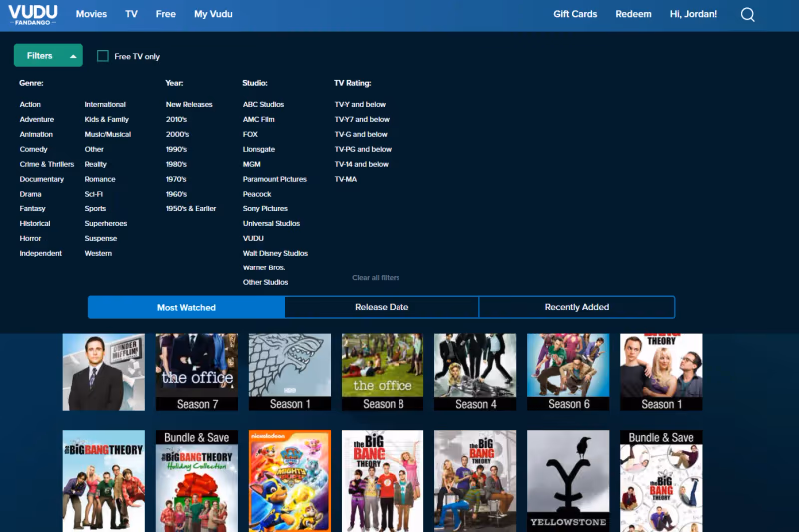The image size is (799, 532).
Task: Filter by Crime & Thrillers genre
Action: [47, 164]
